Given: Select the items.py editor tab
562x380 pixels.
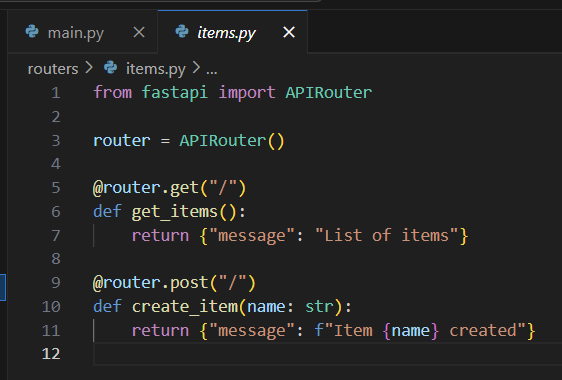Looking at the screenshot, I should click(x=232, y=32).
